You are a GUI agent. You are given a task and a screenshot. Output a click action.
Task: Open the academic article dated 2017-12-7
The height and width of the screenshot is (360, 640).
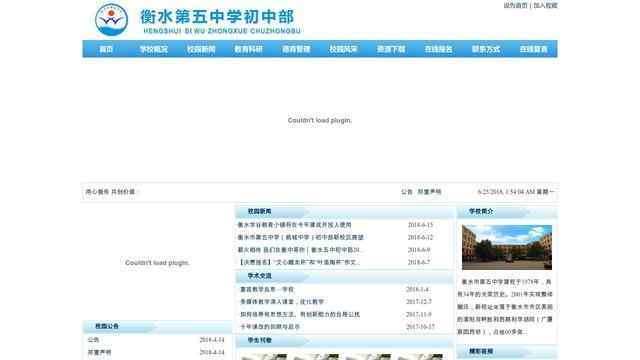(x=282, y=302)
